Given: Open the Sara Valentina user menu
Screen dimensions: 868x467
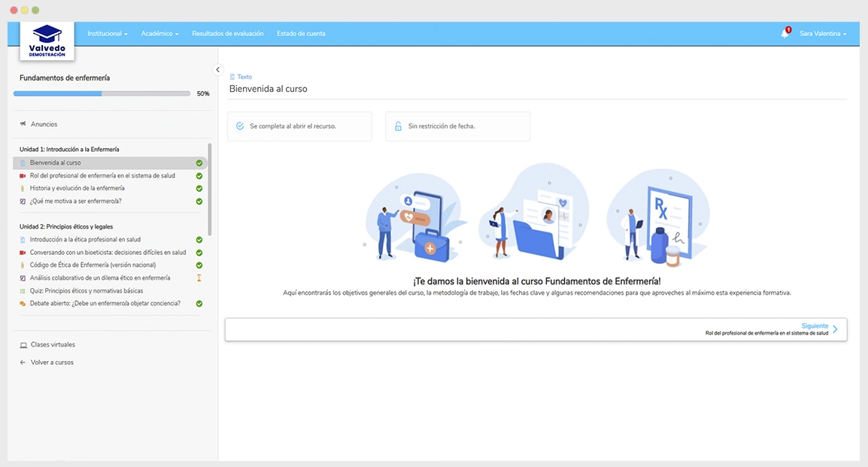Looking at the screenshot, I should click(823, 34).
